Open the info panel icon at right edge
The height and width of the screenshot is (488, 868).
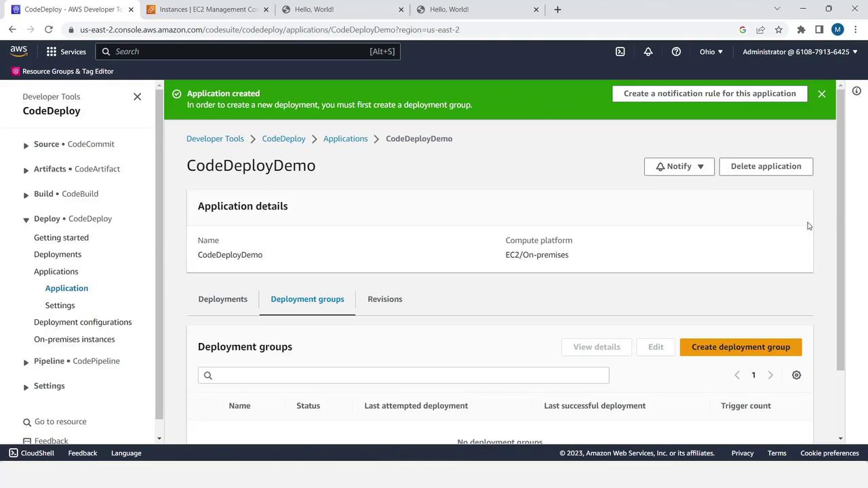tap(856, 91)
